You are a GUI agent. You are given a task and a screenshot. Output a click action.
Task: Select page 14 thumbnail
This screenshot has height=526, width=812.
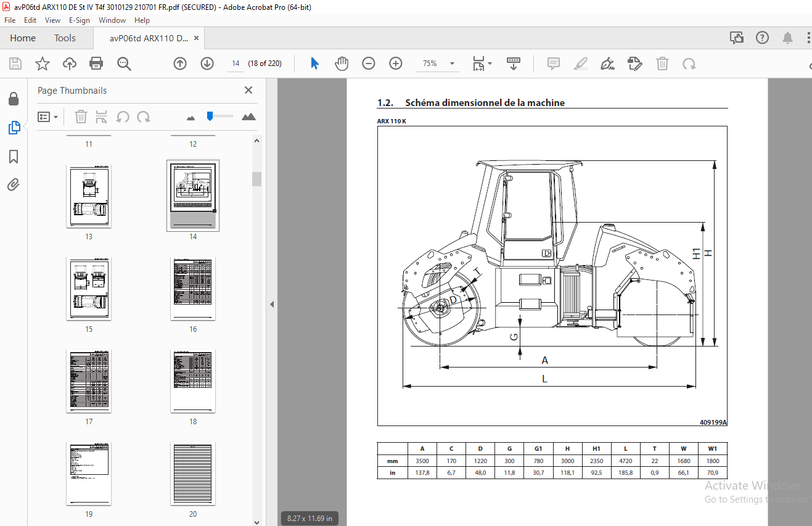[193, 195]
